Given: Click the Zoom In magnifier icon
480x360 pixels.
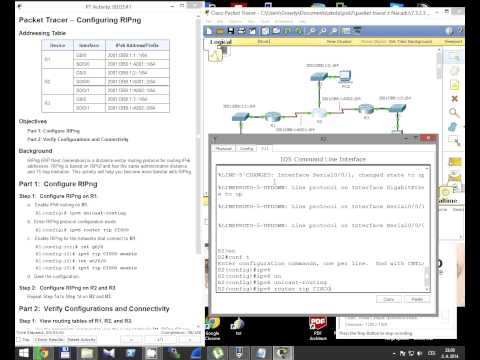Looking at the screenshot, I should pos(311,31).
